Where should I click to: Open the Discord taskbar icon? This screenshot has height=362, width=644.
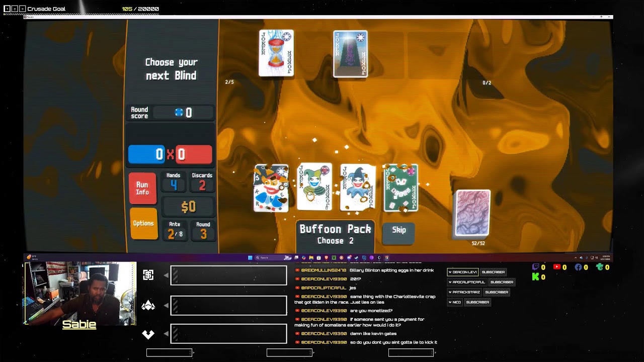click(349, 257)
